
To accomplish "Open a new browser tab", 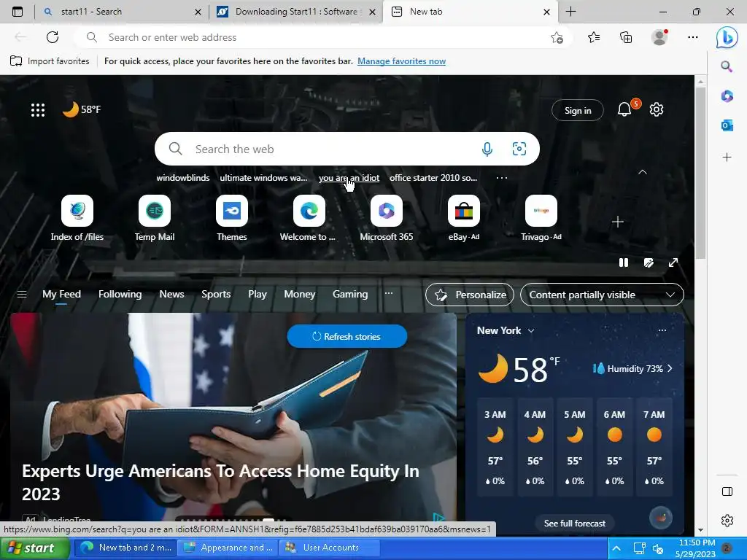I will pos(570,12).
